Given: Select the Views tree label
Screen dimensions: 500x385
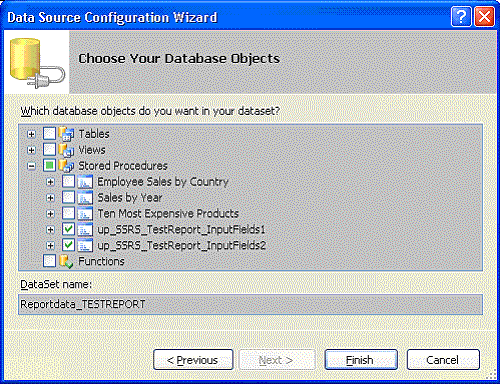Looking at the screenshot, I should click(92, 150).
